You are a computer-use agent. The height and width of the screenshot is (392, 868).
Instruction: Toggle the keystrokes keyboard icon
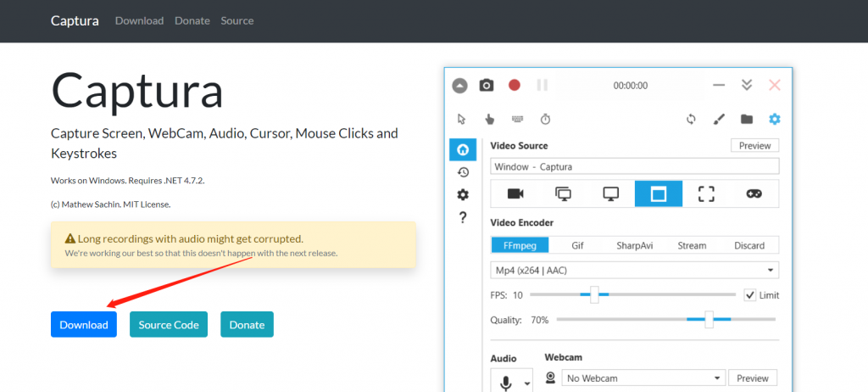click(518, 119)
